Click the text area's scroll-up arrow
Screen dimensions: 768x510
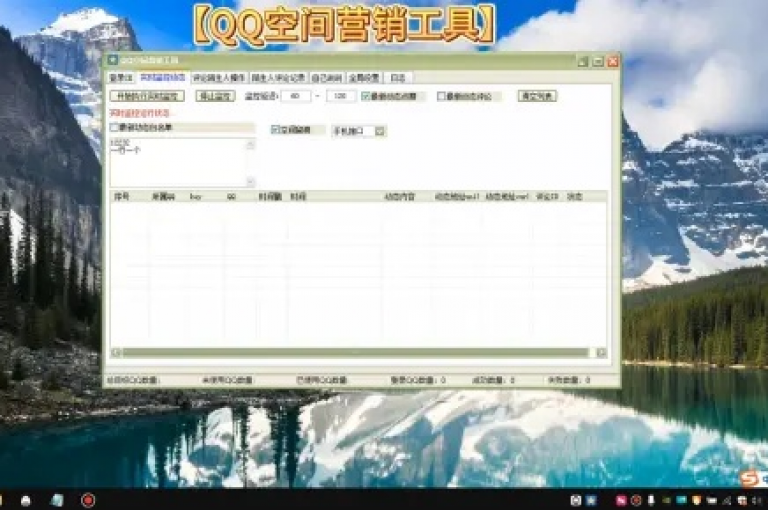click(x=250, y=144)
